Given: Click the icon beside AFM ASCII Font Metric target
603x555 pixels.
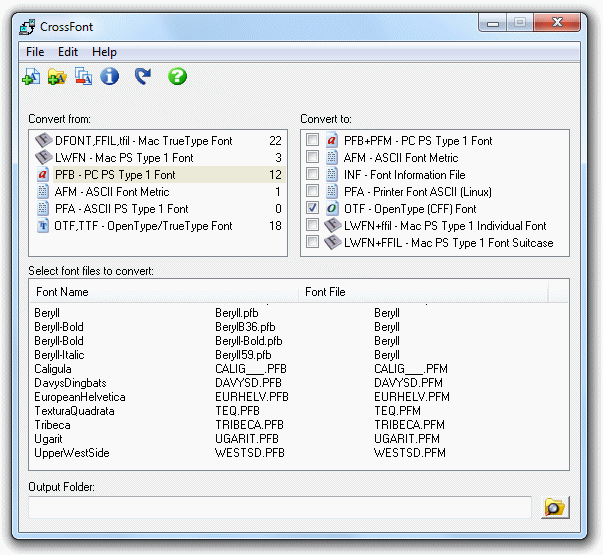Looking at the screenshot, I should 332,157.
